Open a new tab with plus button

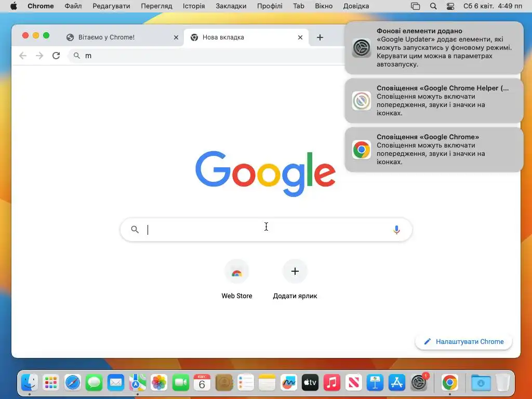coord(320,37)
